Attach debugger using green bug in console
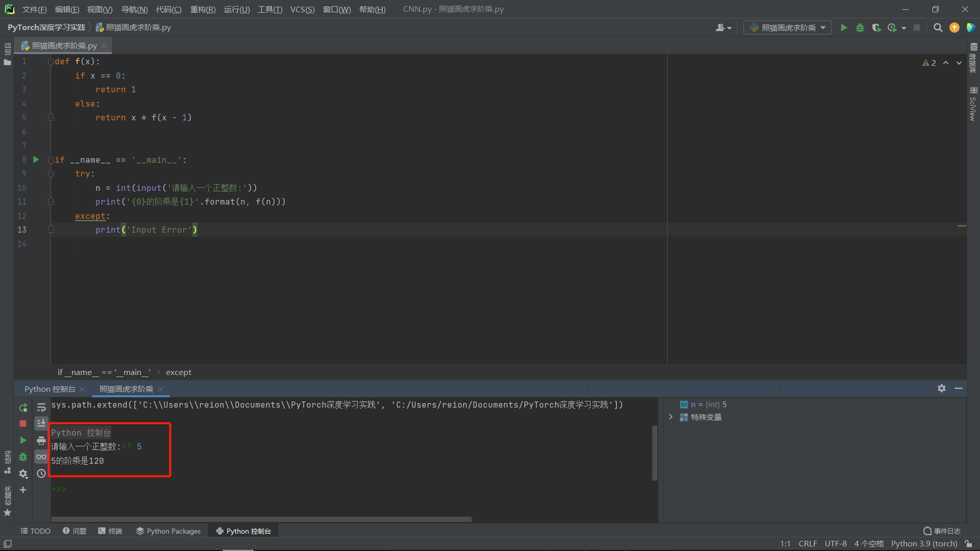The height and width of the screenshot is (551, 980). click(23, 457)
